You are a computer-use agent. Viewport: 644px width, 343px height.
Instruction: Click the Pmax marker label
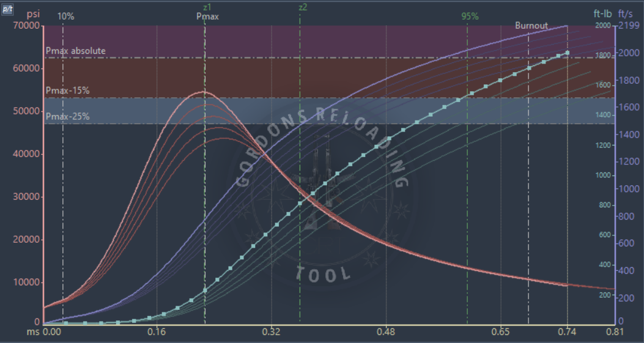(x=207, y=17)
